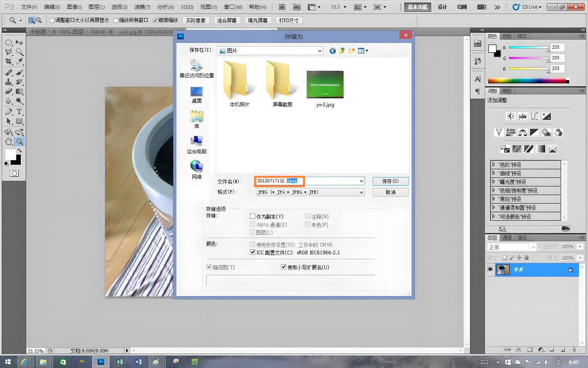Uncheck ICC profile sRGB option
Screen dimensions: 588x368
[x=252, y=252]
